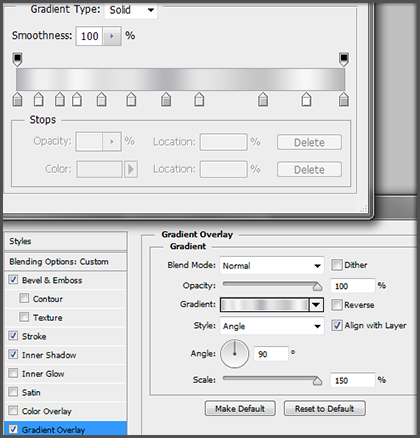Screen dimensions: 420x438
Task: Click the angle dial control
Action: coord(234,354)
